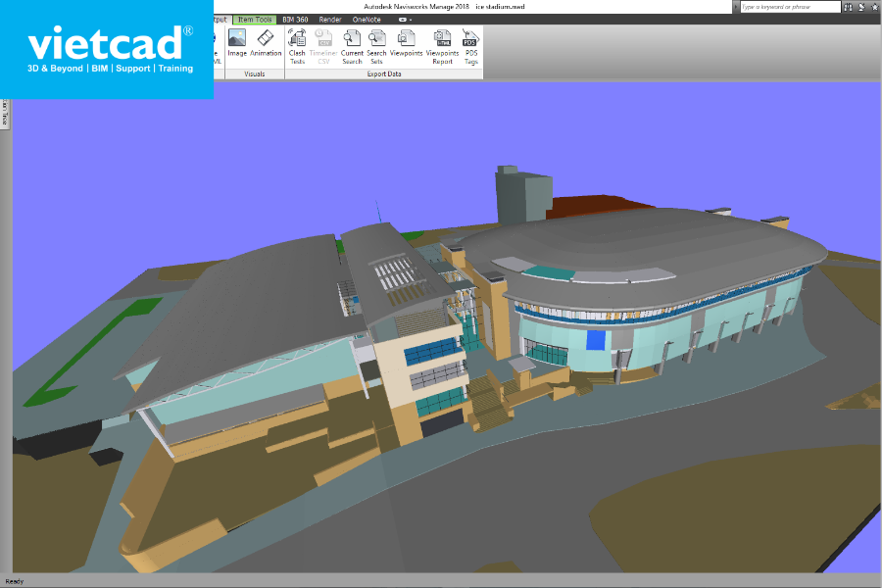This screenshot has width=882, height=588.
Task: Click the binoculars search icon in title bar
Action: (849, 7)
